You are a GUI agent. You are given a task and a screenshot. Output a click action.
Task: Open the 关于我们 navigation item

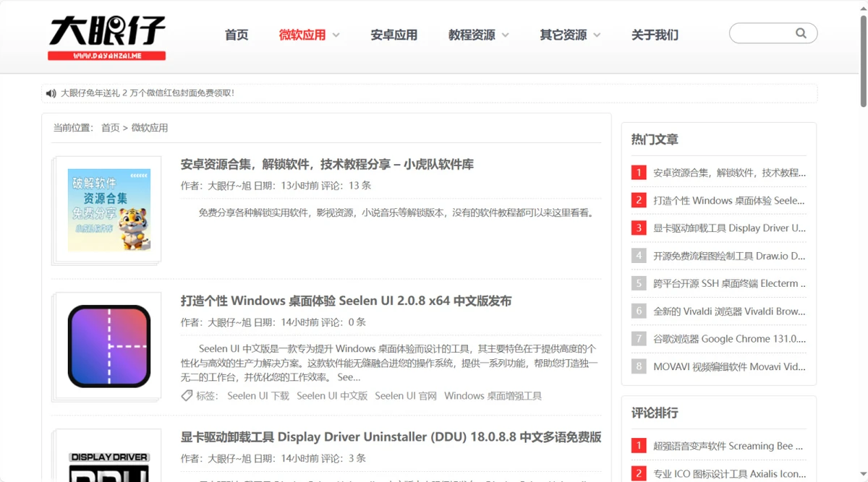pos(655,35)
